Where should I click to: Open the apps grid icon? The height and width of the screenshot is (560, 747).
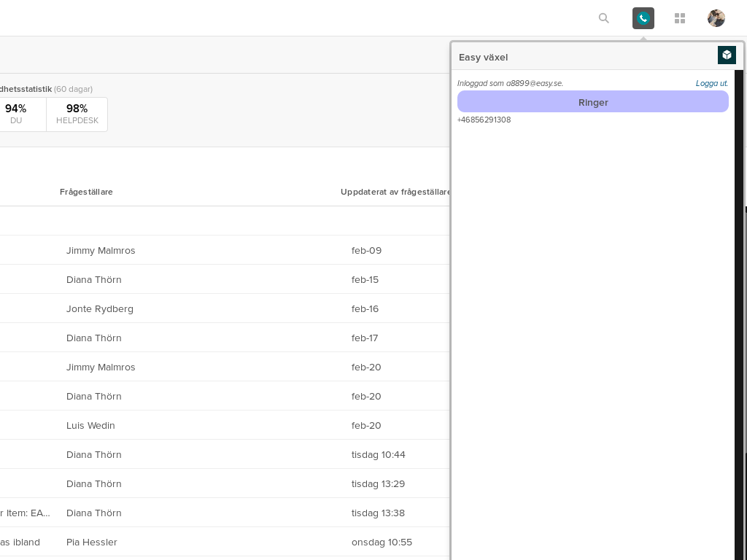[679, 18]
